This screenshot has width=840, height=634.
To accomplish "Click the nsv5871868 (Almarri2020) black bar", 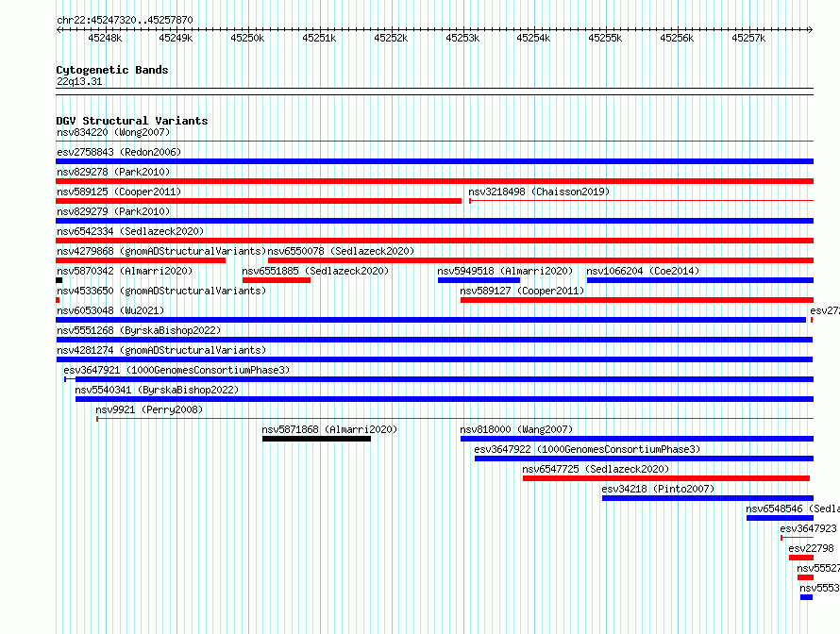I will click(x=316, y=439).
